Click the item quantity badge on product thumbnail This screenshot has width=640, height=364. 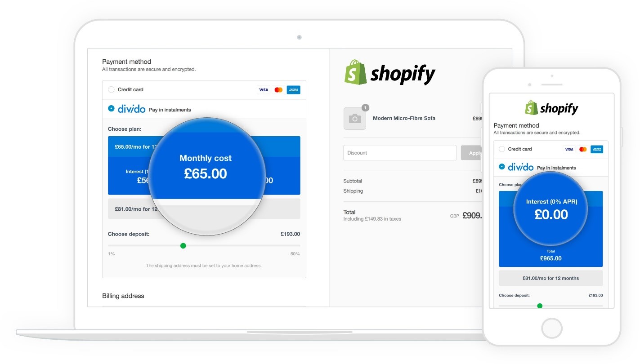click(x=365, y=107)
